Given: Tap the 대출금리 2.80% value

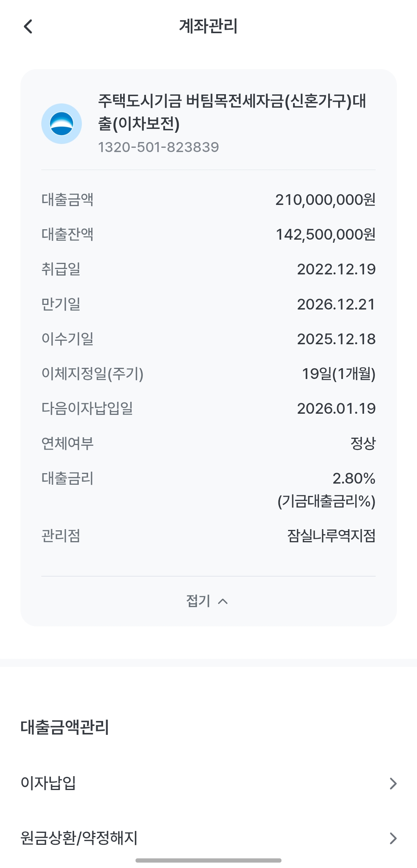Looking at the screenshot, I should click(x=354, y=479).
